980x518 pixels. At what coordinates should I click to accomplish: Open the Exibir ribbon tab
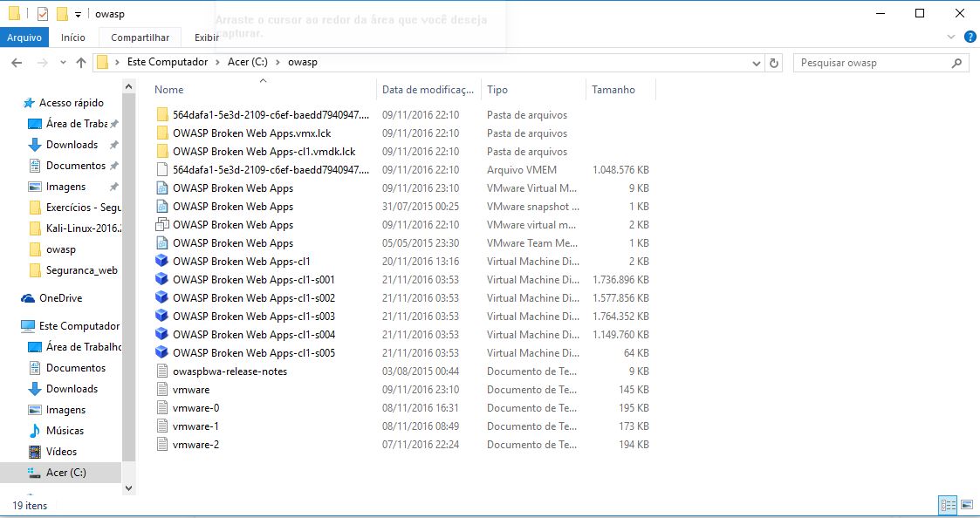click(206, 37)
